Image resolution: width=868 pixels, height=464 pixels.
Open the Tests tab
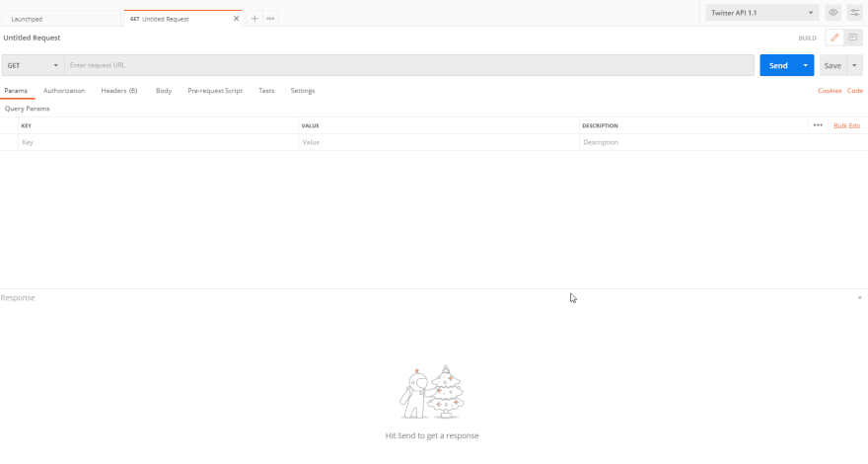coord(266,91)
